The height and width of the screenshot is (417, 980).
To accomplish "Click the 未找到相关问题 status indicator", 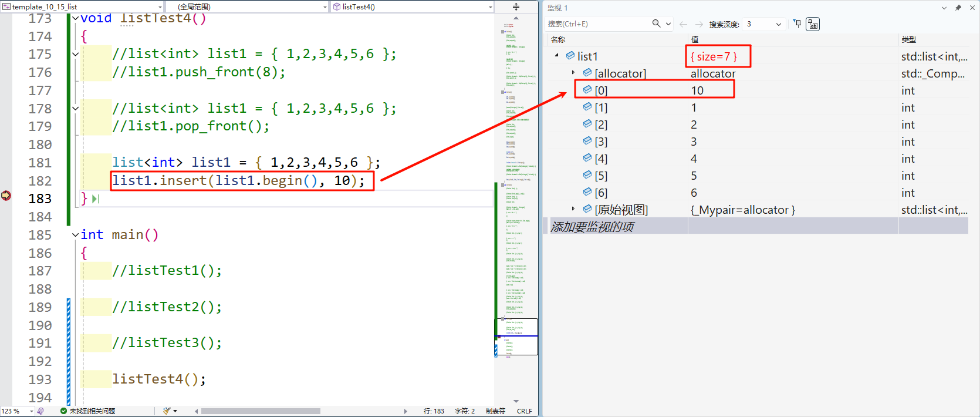I will [x=88, y=411].
